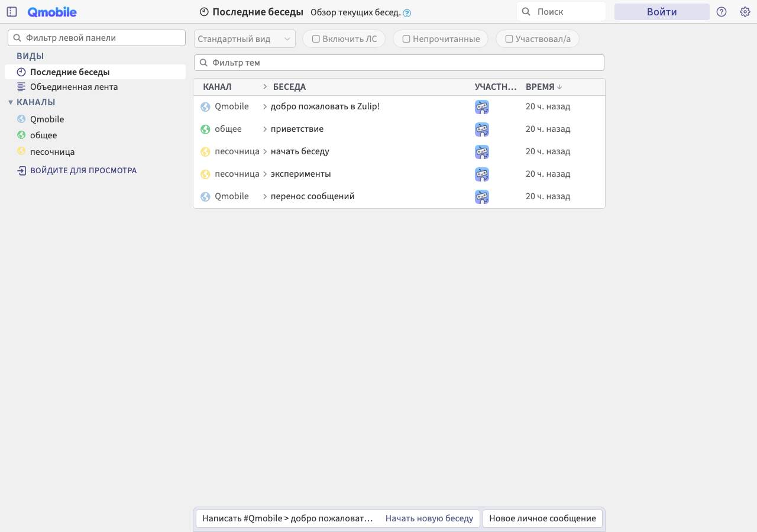Image resolution: width=757 pixels, height=532 pixels.
Task: Open the Стандартный вид dropdown
Action: (245, 39)
